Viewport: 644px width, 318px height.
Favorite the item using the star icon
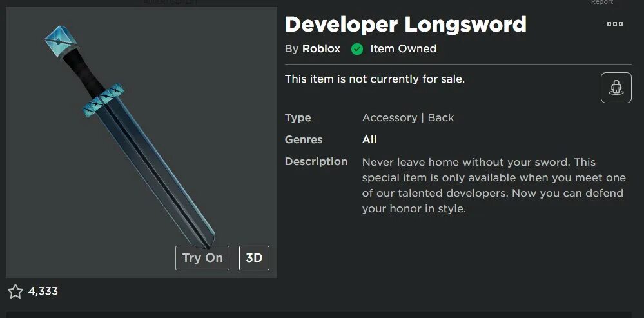coord(15,292)
